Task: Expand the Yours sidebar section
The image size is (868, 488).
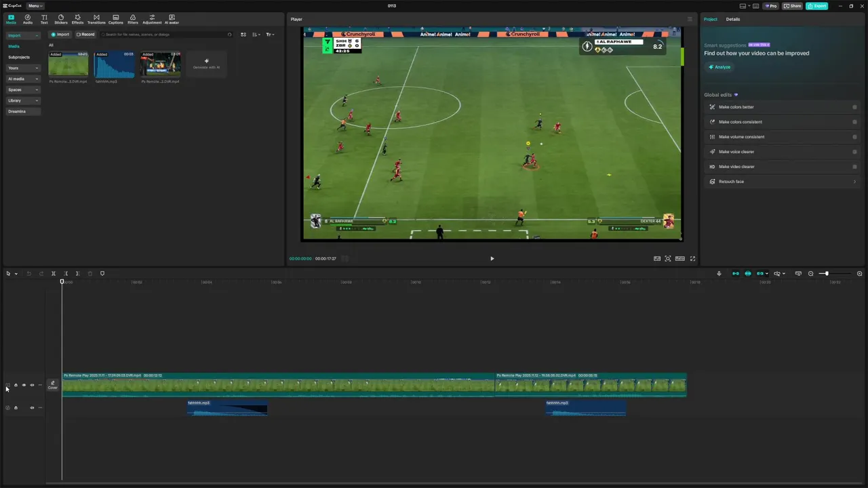Action: click(x=23, y=68)
